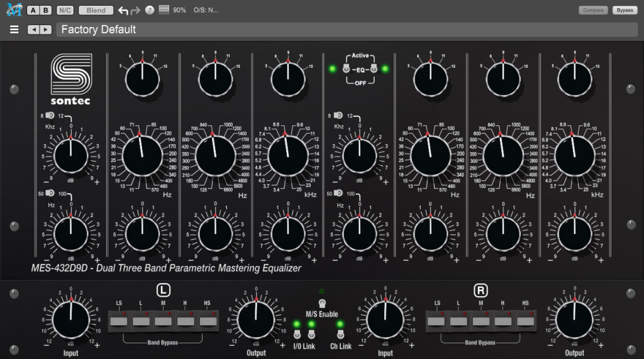
Task: Click the Sontec logo
Action: (x=71, y=79)
